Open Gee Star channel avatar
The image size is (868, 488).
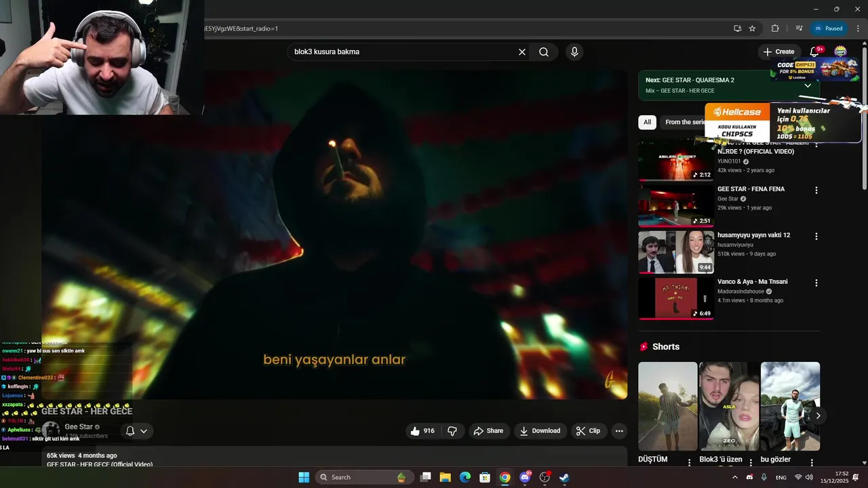click(51, 431)
